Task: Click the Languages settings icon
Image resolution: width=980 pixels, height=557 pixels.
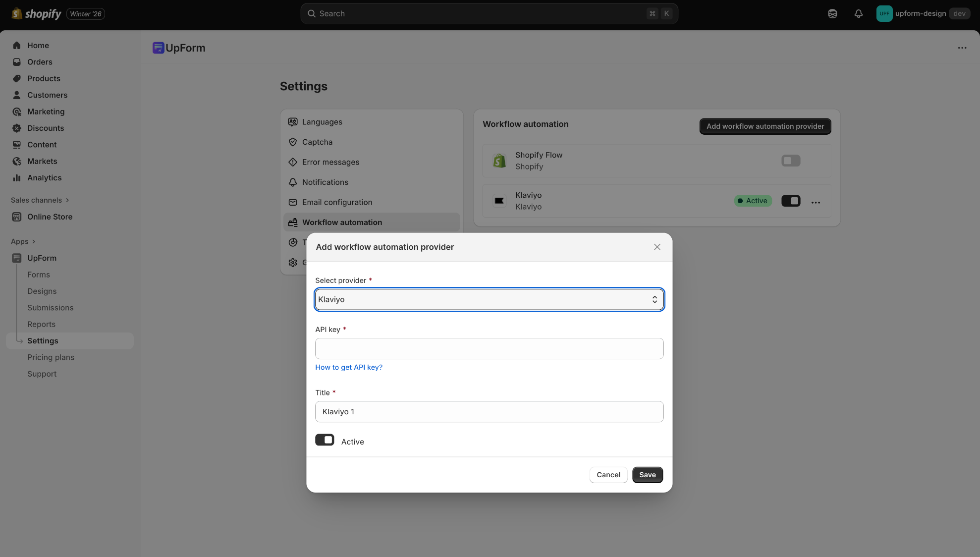Action: 293,122
